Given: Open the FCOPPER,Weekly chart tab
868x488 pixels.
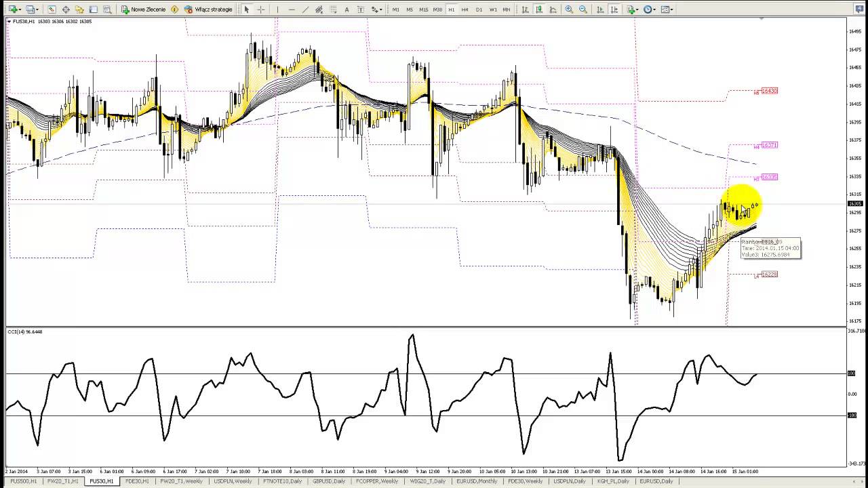Looking at the screenshot, I should pos(376,481).
